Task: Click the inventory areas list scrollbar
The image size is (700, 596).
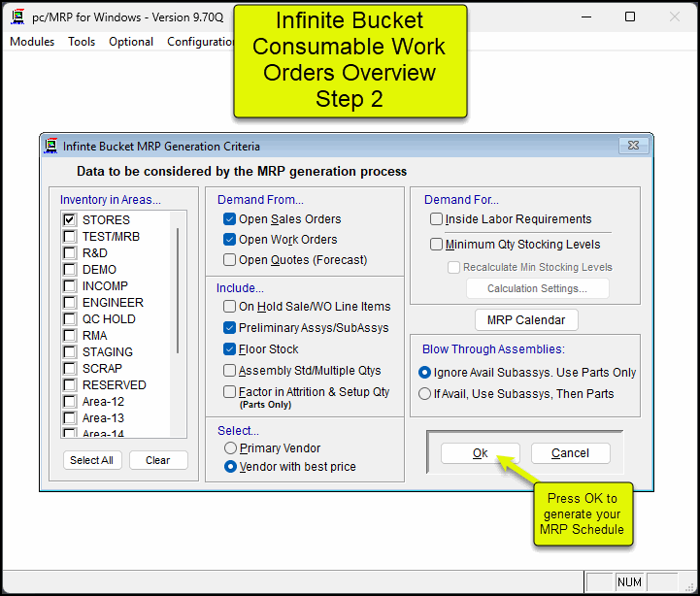Action: point(178,290)
